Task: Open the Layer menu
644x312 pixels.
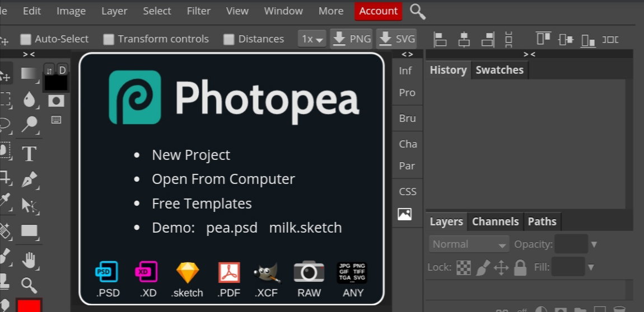Action: [x=114, y=11]
